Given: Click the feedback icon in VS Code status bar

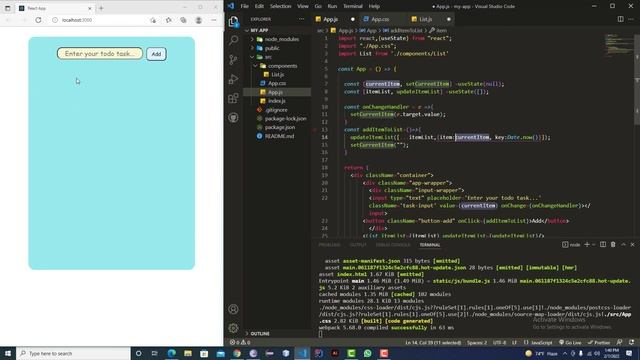Looking at the screenshot, I should [620, 342].
